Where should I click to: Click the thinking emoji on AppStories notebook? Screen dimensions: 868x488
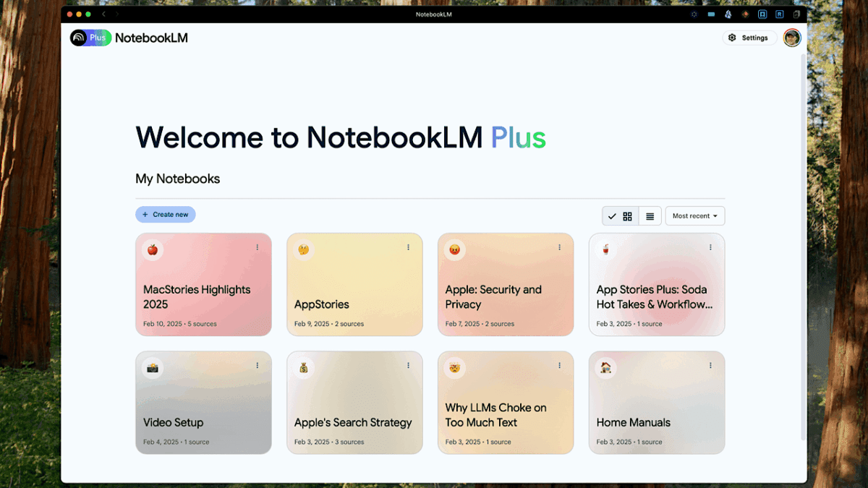[x=303, y=249]
